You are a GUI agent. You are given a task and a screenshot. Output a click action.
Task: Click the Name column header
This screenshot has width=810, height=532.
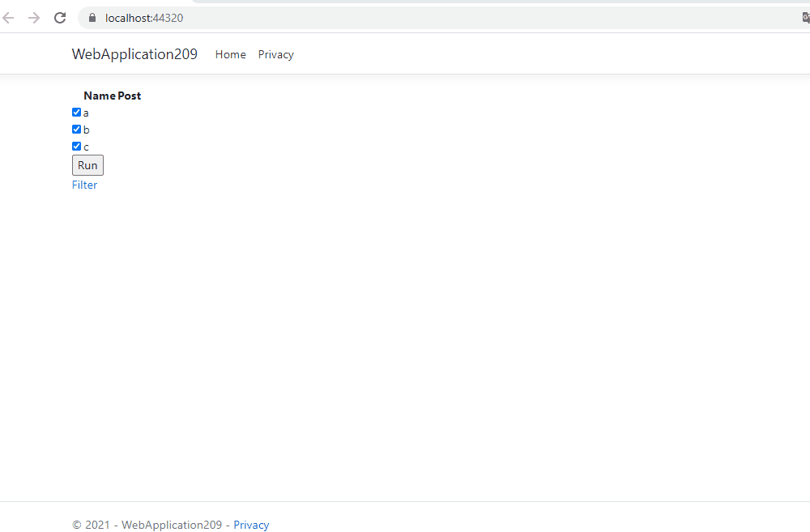tap(99, 96)
